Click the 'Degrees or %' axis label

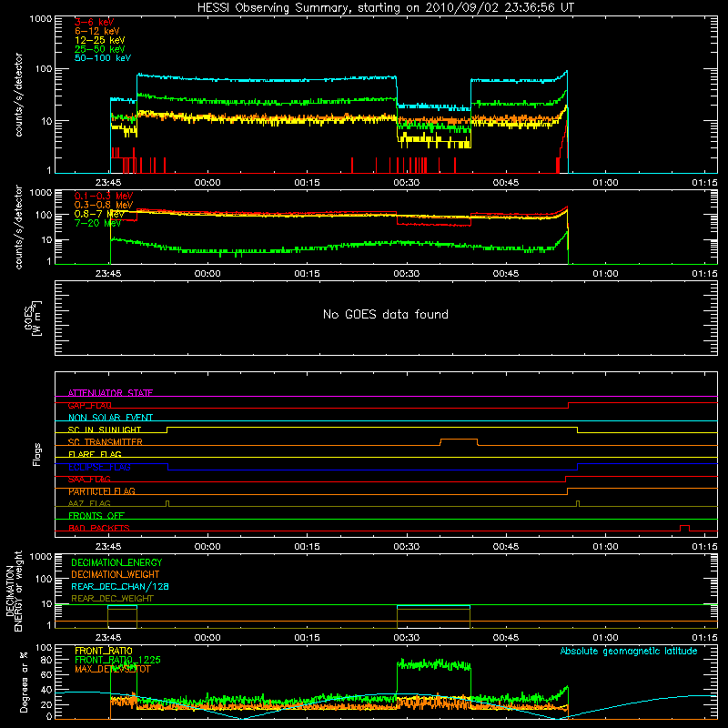[x=24, y=682]
